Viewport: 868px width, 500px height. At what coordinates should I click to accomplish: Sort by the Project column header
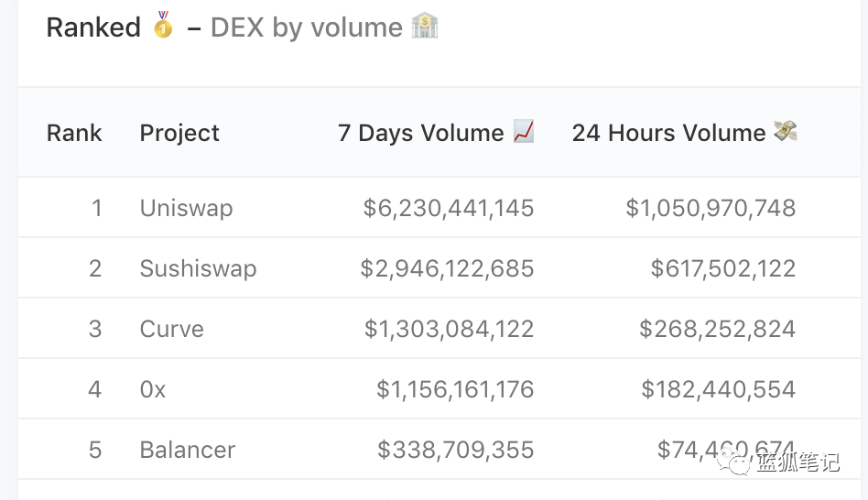(x=179, y=133)
